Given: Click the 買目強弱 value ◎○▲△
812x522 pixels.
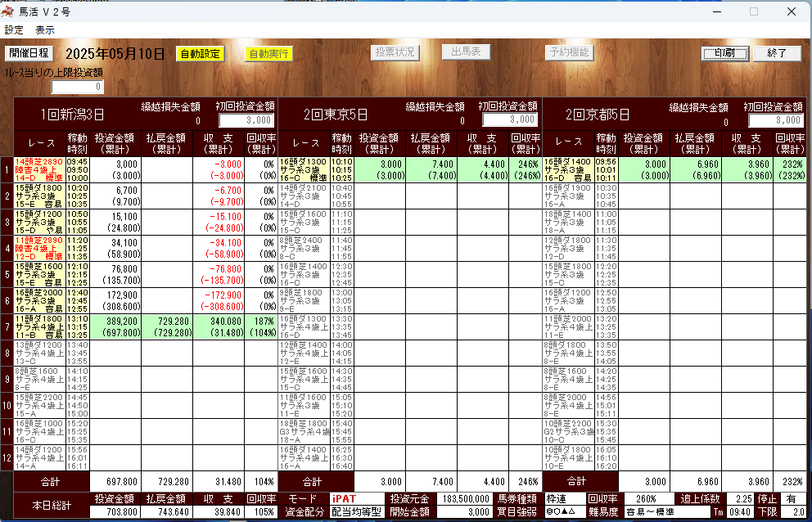Looking at the screenshot, I should coord(565,512).
